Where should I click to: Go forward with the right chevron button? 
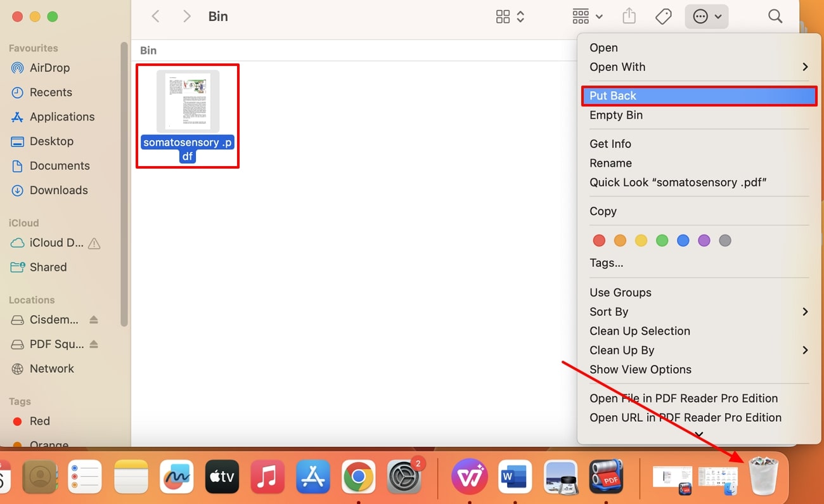[x=186, y=16]
